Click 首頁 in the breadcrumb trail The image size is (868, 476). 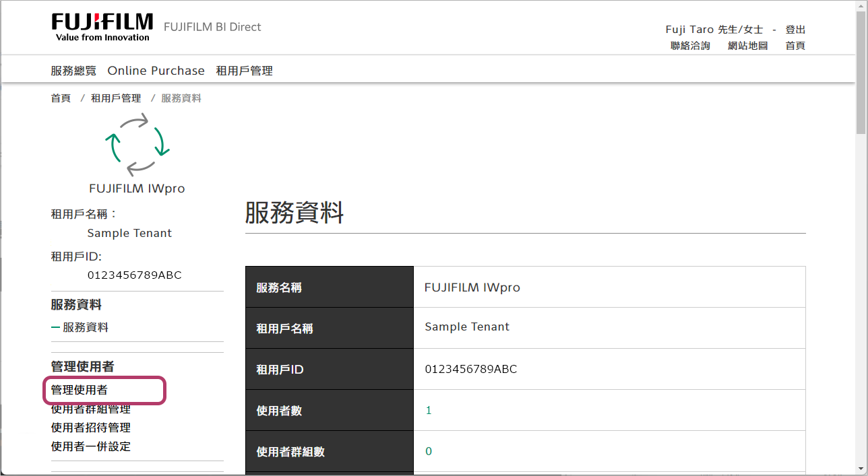tap(60, 98)
